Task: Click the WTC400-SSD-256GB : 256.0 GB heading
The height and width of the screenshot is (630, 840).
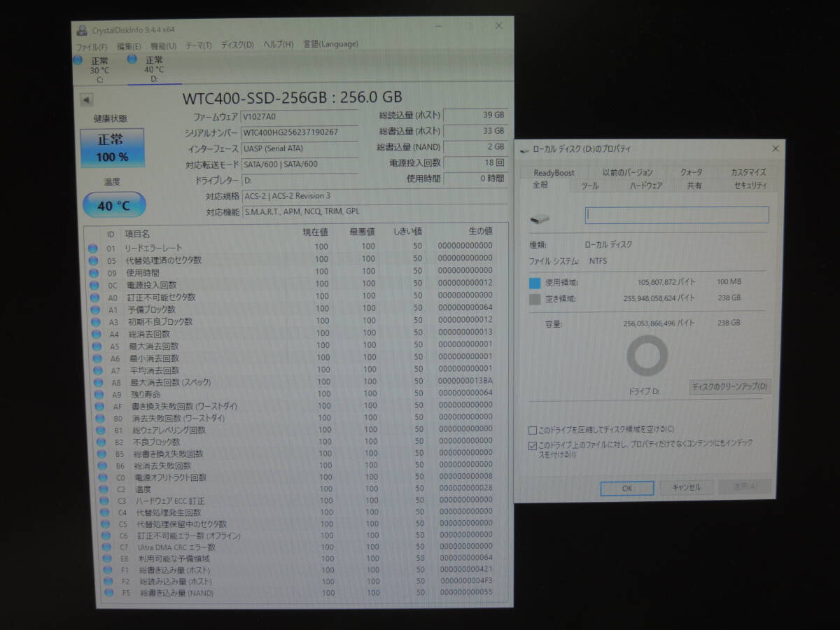Action: (x=293, y=98)
